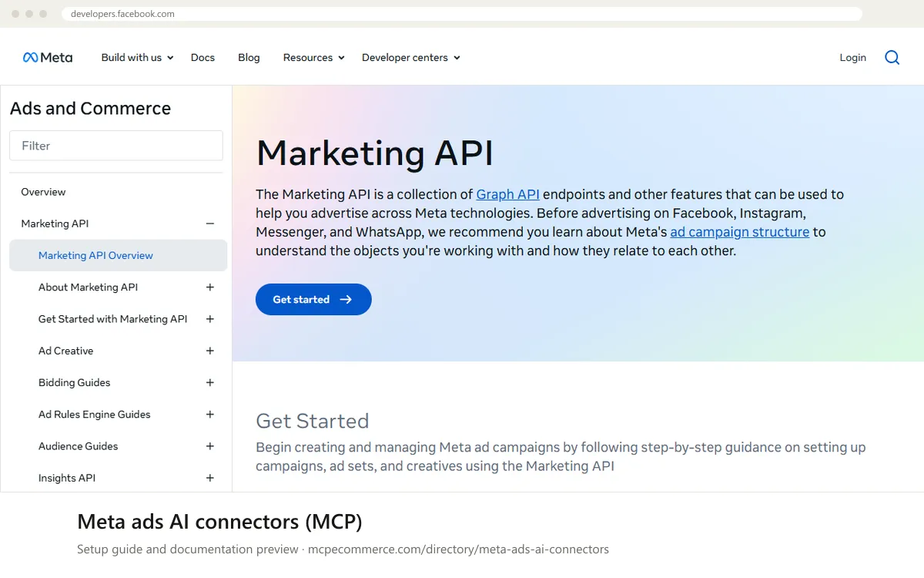
Task: Focus the Filter input field
Action: pos(116,146)
